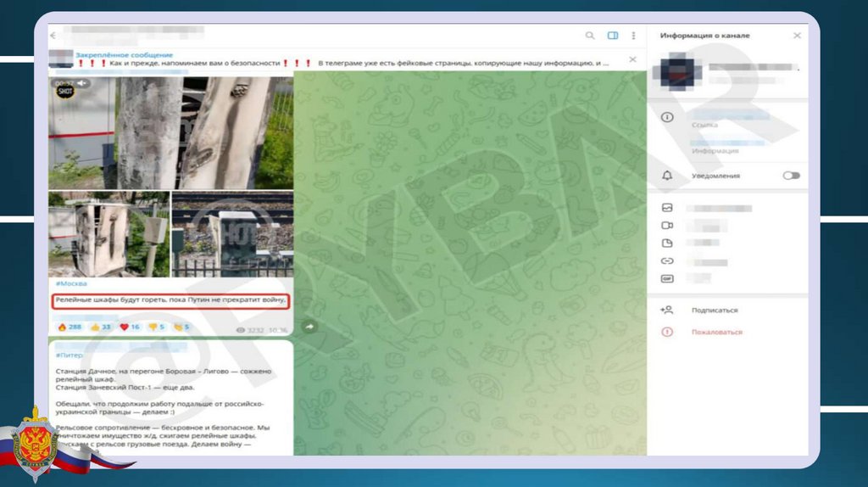Click the info circle icon
The height and width of the screenshot is (487, 868).
[667, 117]
